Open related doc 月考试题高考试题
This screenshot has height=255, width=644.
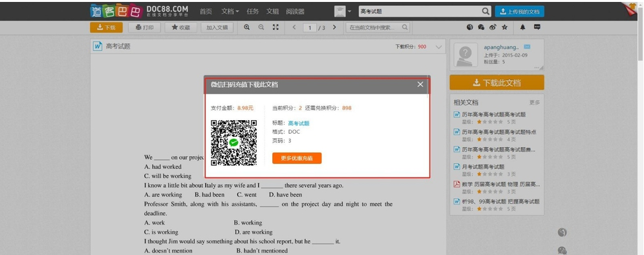pos(483,167)
